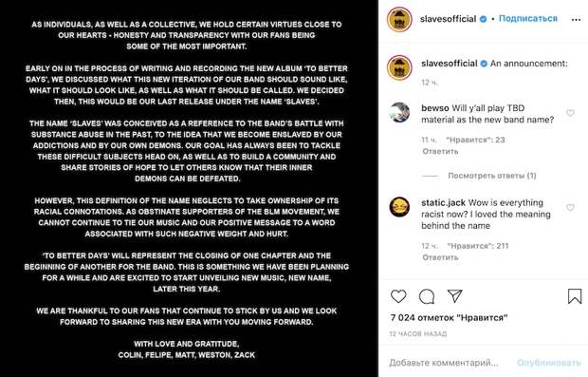Open the 7 024 likes list

(x=449, y=318)
